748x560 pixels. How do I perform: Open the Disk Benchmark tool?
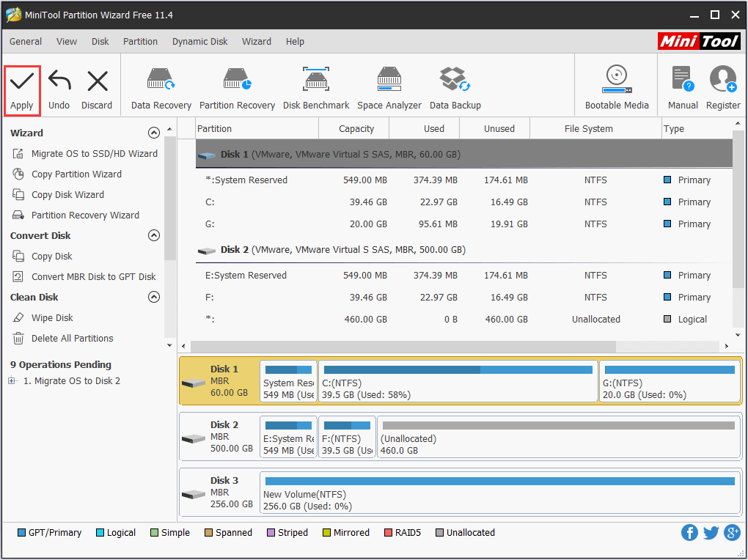click(x=316, y=81)
